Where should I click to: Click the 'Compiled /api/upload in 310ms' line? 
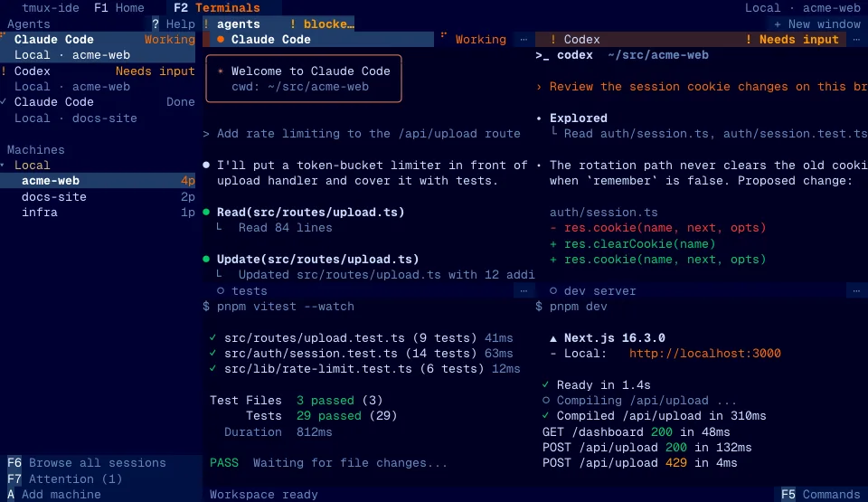tap(655, 416)
